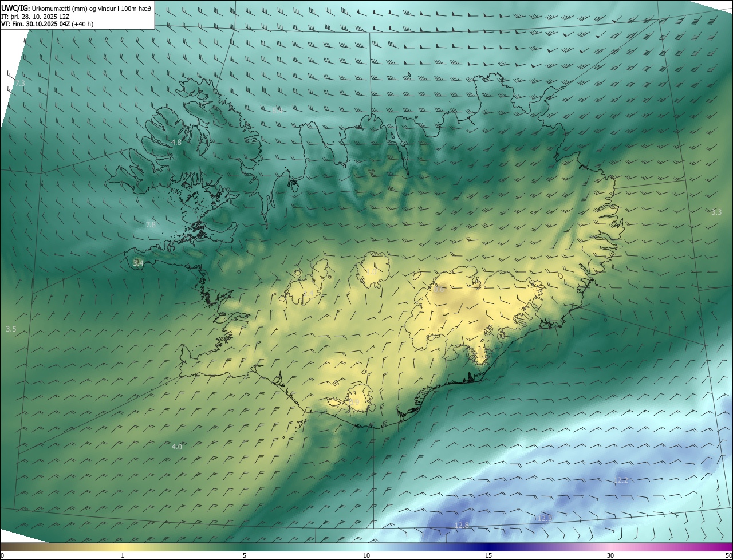Click the 12.8 value in the south

(x=462, y=525)
